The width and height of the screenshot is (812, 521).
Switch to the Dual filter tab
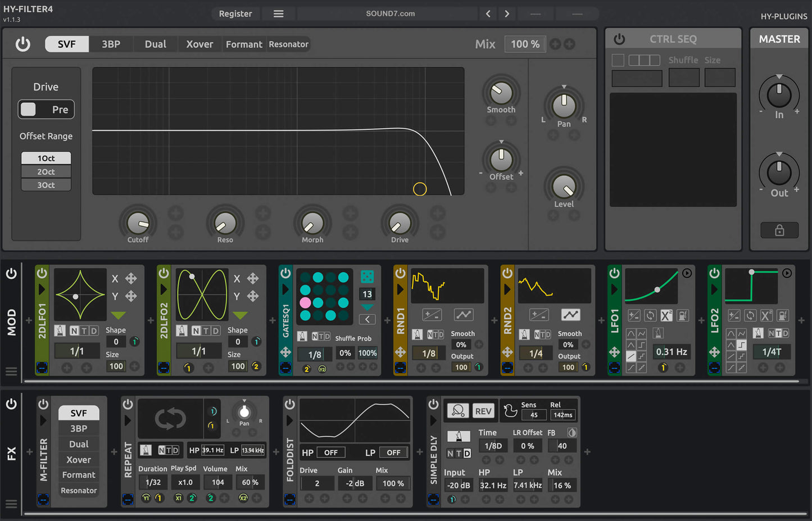pos(156,44)
